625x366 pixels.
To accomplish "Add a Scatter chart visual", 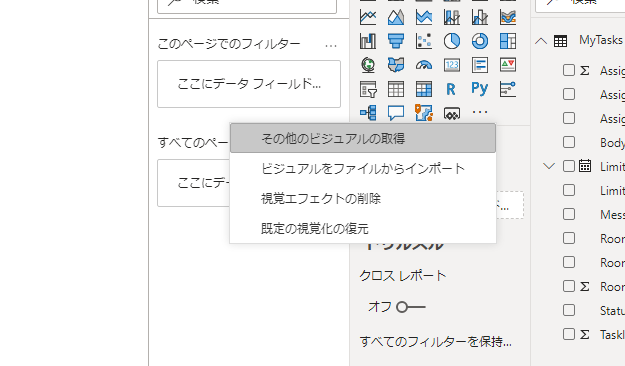I will [424, 41].
